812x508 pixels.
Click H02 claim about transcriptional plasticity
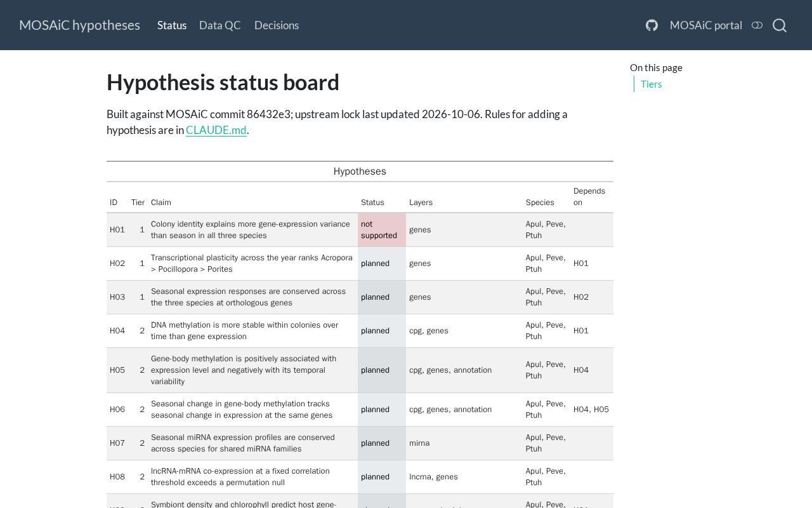point(252,264)
